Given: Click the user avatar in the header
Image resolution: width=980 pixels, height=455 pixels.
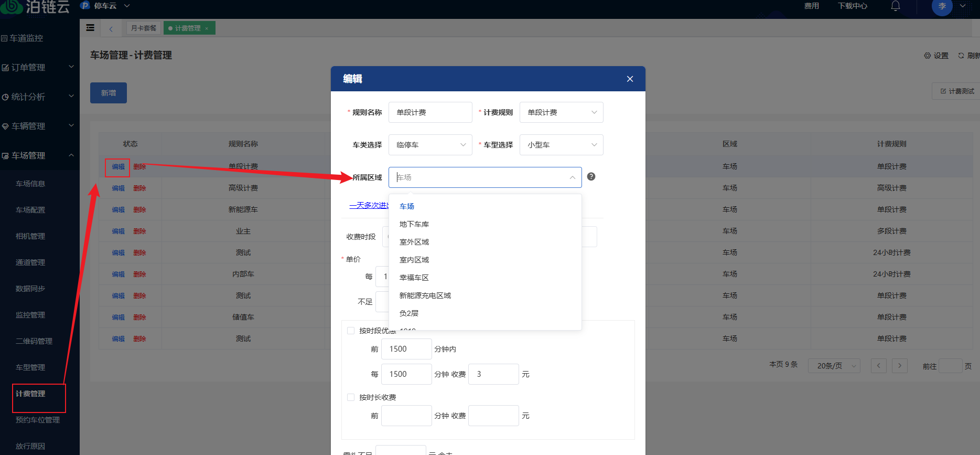Looking at the screenshot, I should (942, 6).
